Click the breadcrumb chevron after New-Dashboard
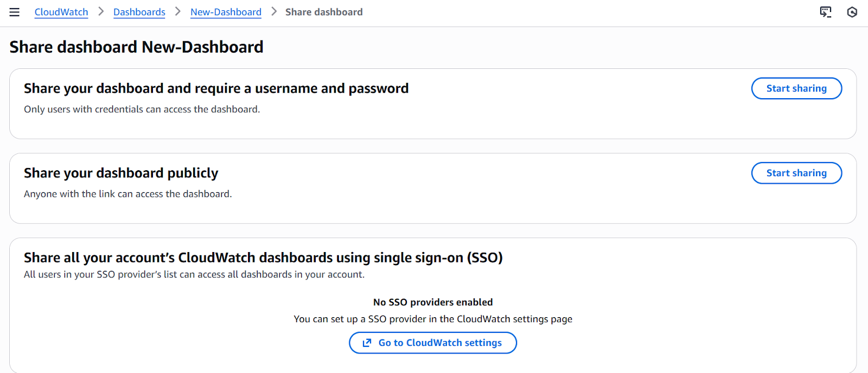This screenshot has height=373, width=868. click(x=274, y=11)
